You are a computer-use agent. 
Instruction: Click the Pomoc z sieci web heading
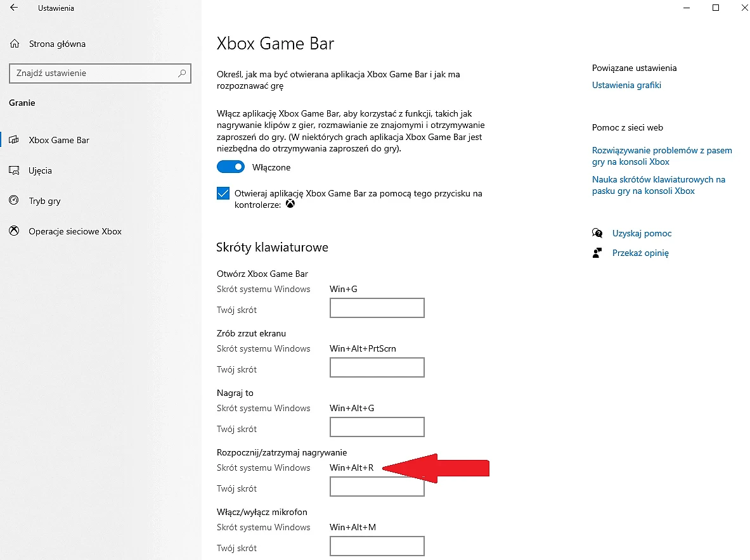pos(628,127)
